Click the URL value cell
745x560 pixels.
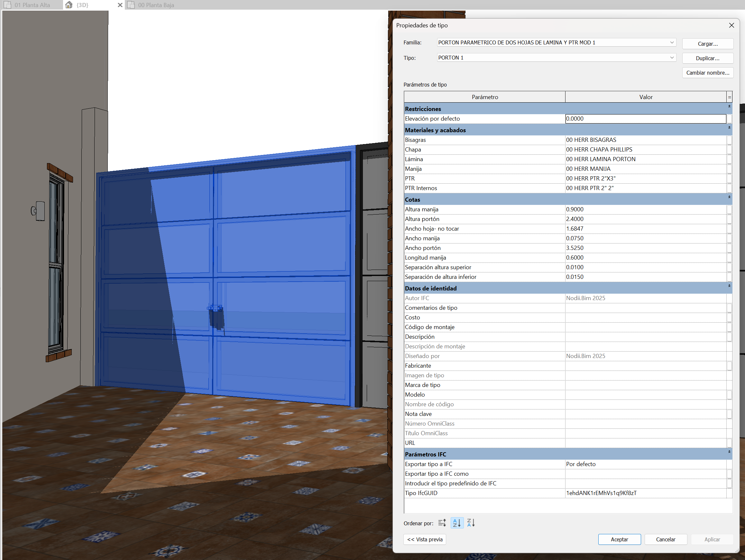click(646, 443)
